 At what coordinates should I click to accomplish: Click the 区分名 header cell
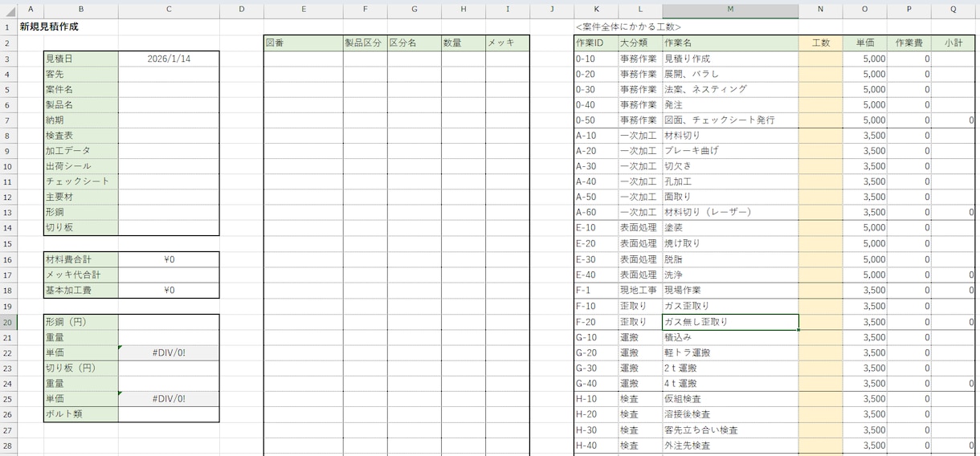coord(414,43)
